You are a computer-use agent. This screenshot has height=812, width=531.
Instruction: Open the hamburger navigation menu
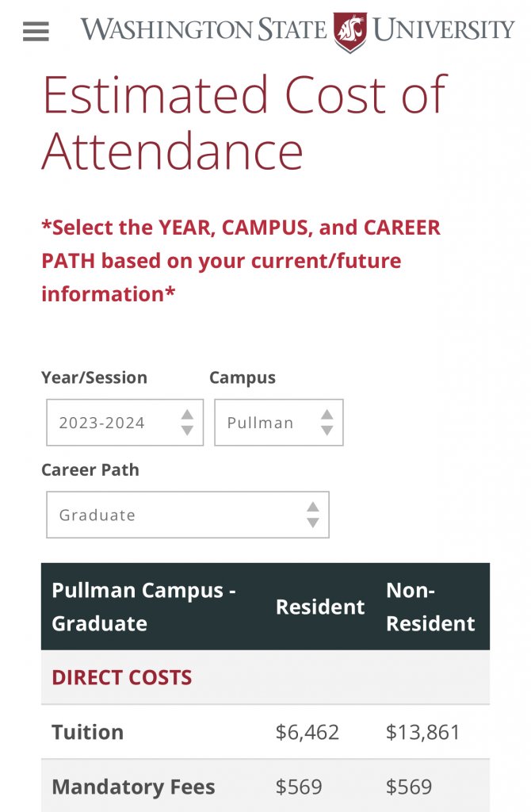pos(36,32)
